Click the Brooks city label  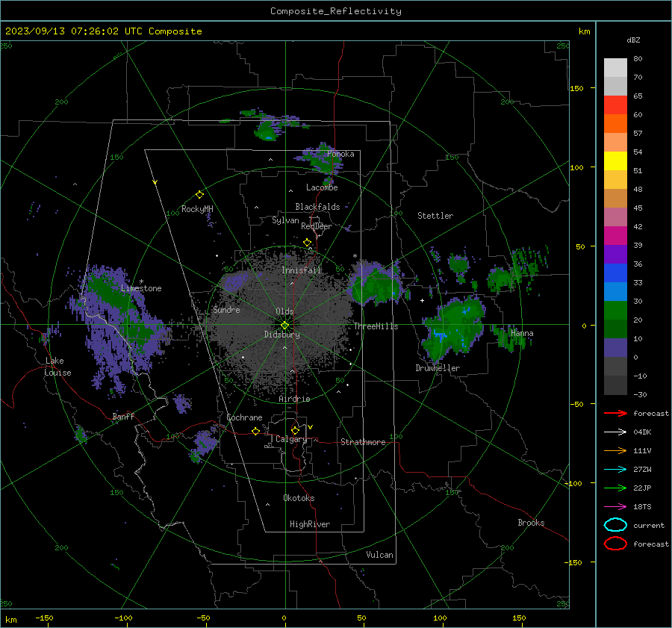point(531,523)
